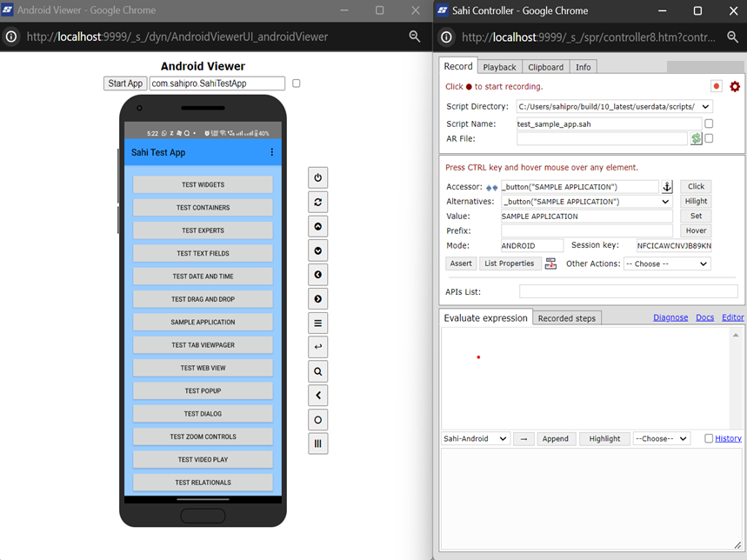Tick the checkbox beside the app package field
Image resolution: width=747 pixels, height=560 pixels.
pos(297,83)
